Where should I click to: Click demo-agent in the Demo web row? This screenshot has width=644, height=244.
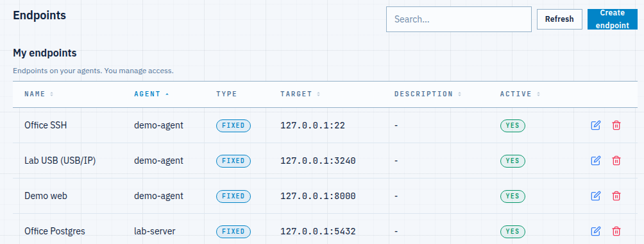pyautogui.click(x=158, y=196)
